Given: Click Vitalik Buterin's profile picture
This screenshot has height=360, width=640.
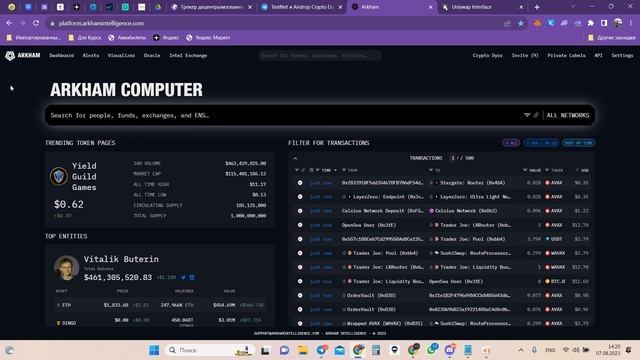Looking at the screenshot, I should pyautogui.click(x=66, y=268).
